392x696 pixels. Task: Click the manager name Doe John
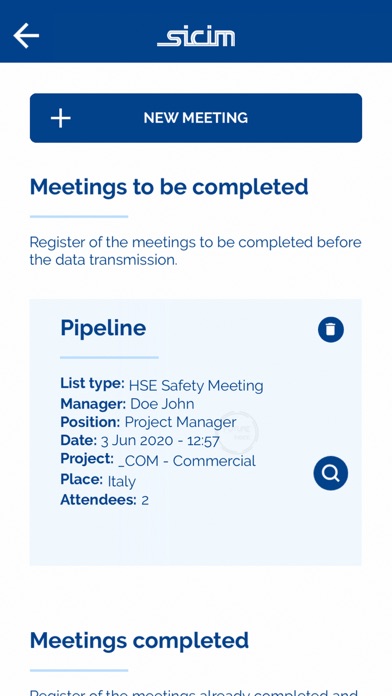(162, 404)
